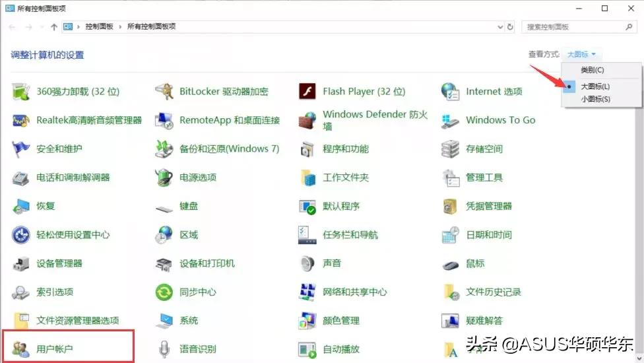
Task: Open the 网络和共享中心 icon
Action: (x=307, y=292)
